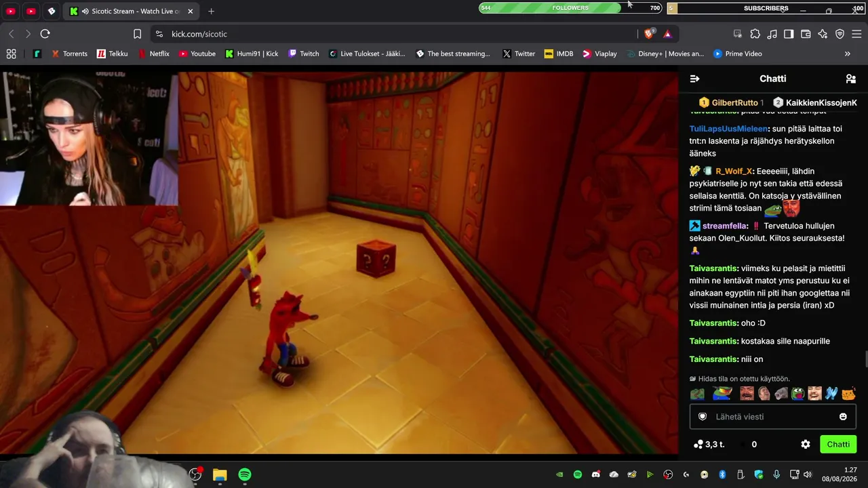
Task: Open TuliLapsUusMieleen username in chat
Action: coord(728,129)
